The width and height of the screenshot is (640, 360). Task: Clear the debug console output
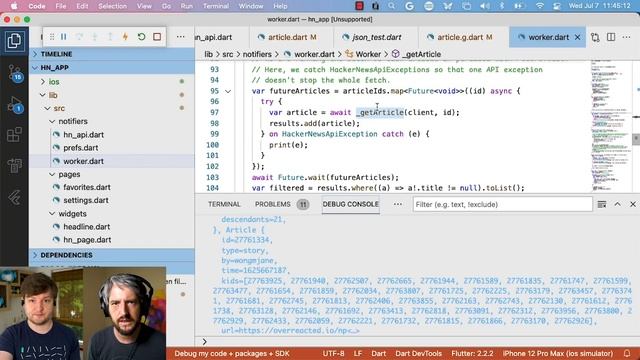[x=602, y=204]
